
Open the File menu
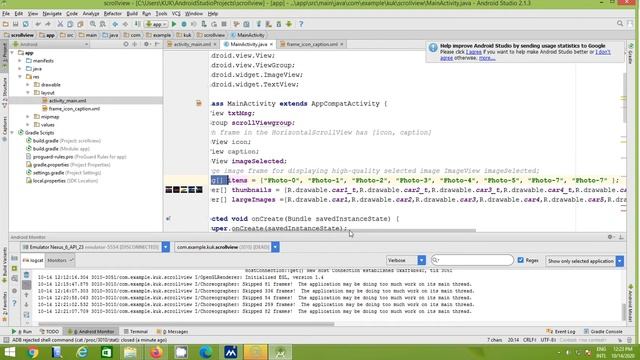[x=6, y=13]
